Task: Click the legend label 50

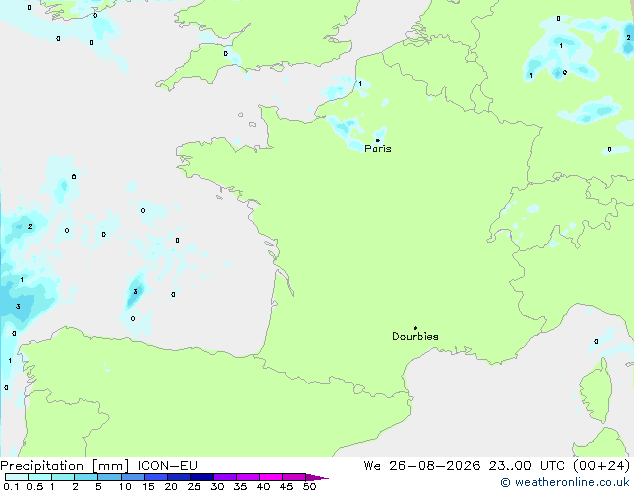Action: (310, 486)
